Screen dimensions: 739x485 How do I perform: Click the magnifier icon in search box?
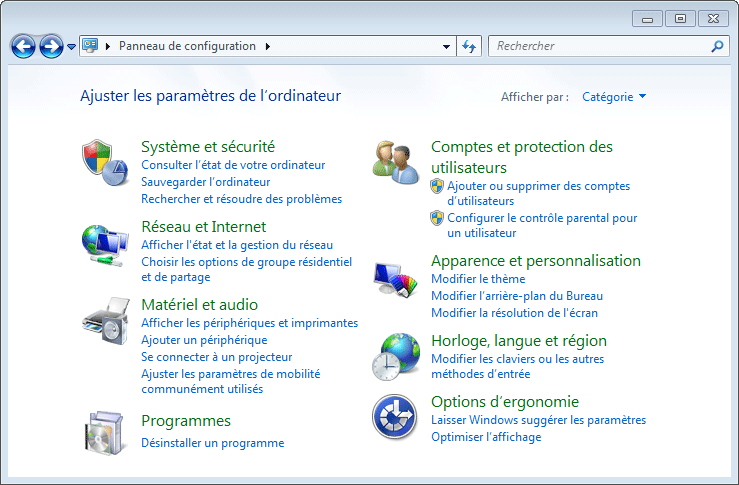coord(717,46)
